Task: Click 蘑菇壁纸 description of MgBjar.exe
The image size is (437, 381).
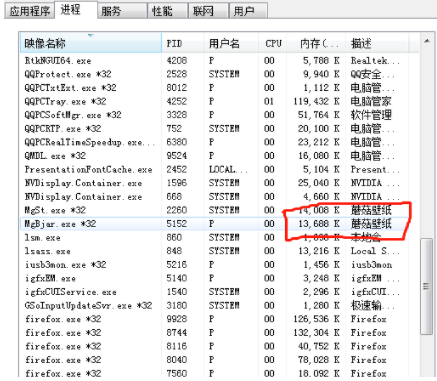Action: click(x=371, y=224)
